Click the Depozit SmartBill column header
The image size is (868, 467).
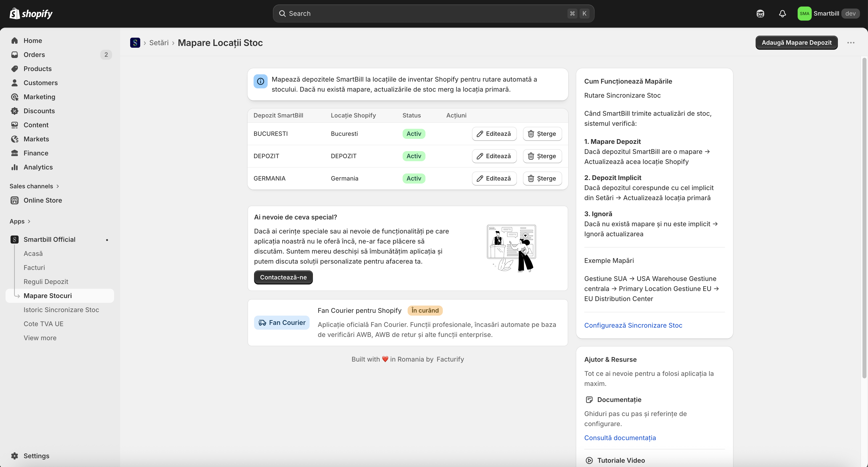point(278,115)
